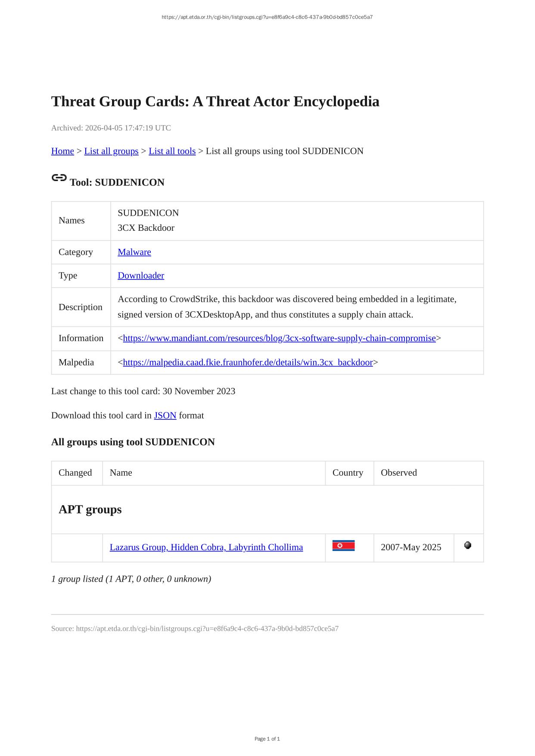Visit the Malpedia win.3cx_backdoor link
The height and width of the screenshot is (756, 535).
248,363
